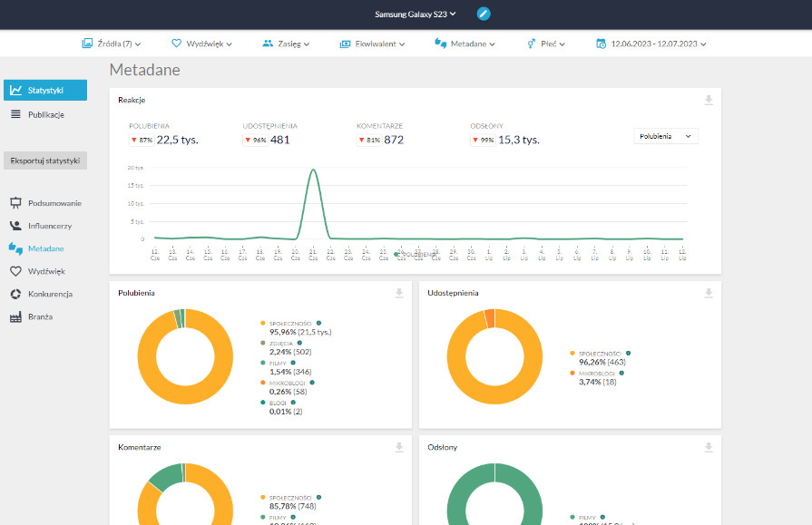Click the heart icon beside Wydźwięk filter
This screenshot has height=525, width=812.
point(177,44)
